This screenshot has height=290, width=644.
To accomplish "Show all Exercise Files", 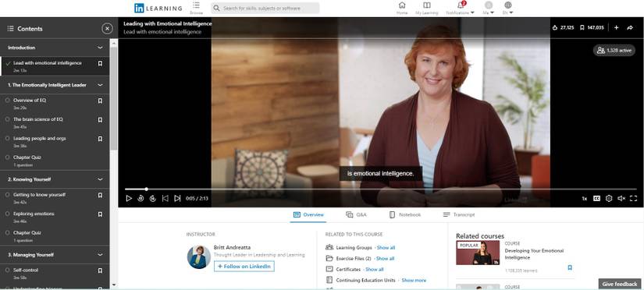I will click(385, 258).
